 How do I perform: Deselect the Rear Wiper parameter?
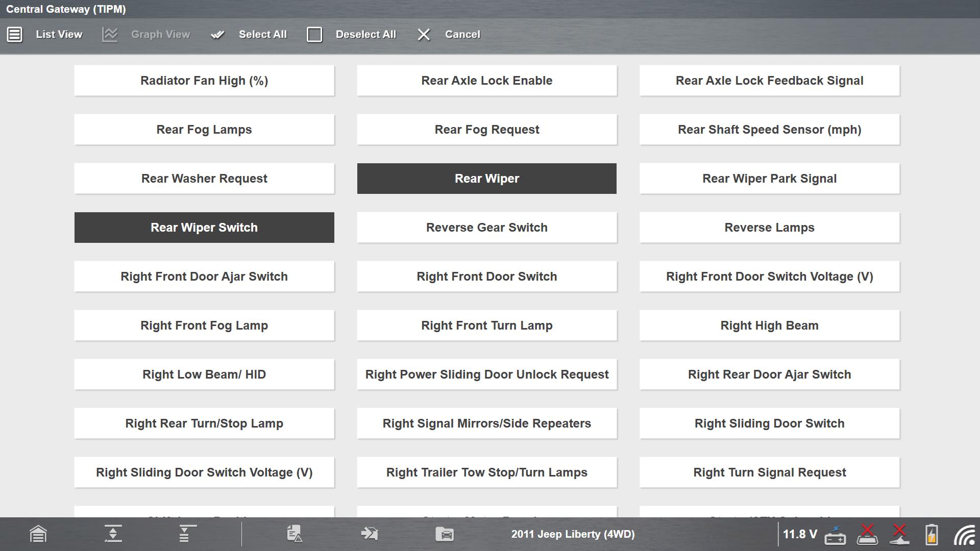click(x=486, y=179)
